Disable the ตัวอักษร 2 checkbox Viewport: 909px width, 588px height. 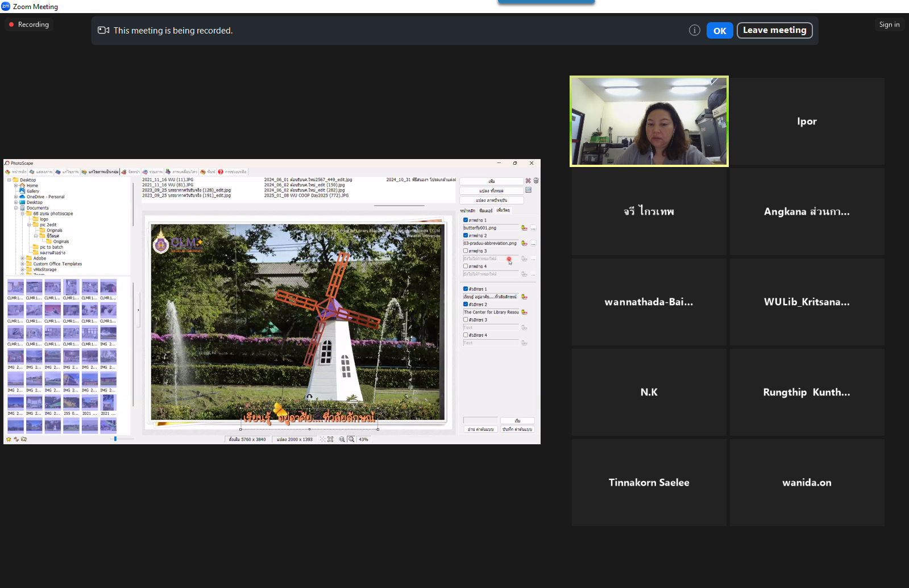click(x=466, y=305)
